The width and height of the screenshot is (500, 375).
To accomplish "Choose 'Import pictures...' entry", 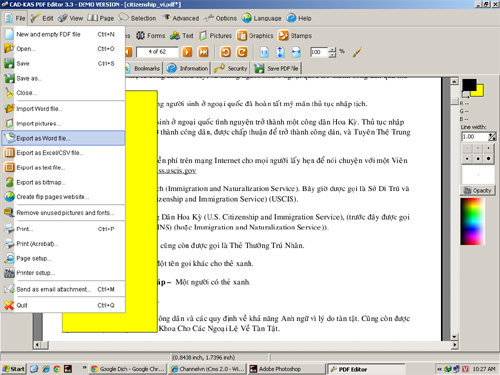I will (63, 123).
